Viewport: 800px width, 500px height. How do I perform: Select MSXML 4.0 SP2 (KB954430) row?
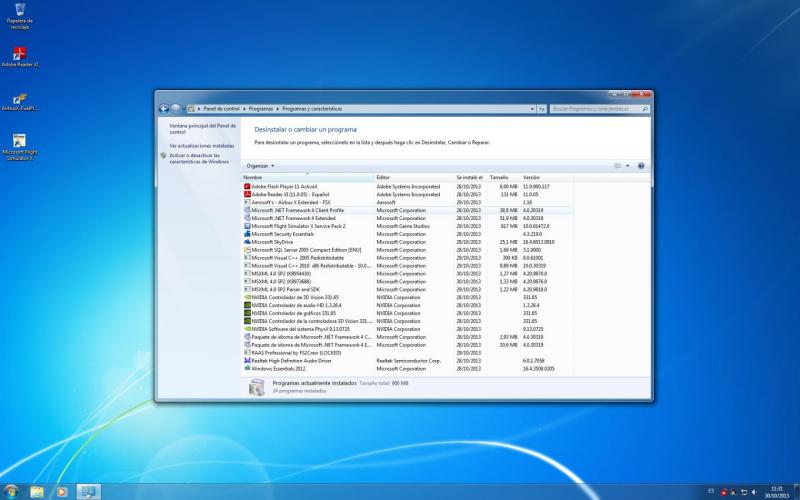pos(408,273)
